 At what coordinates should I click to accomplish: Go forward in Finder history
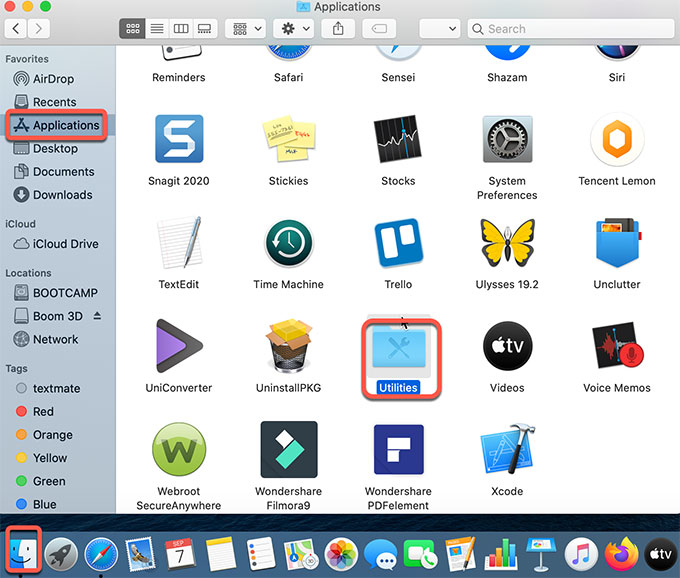(39, 29)
